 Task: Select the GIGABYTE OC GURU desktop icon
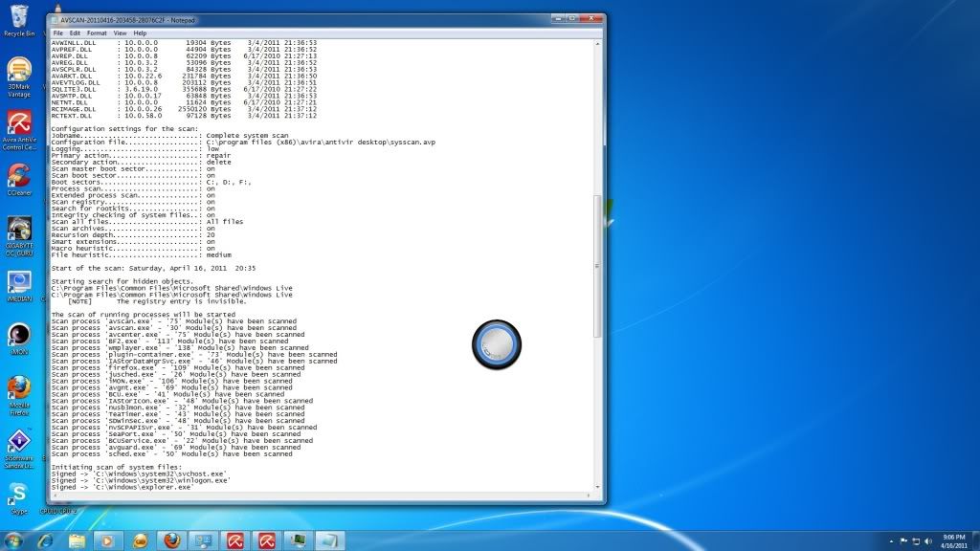(x=19, y=236)
